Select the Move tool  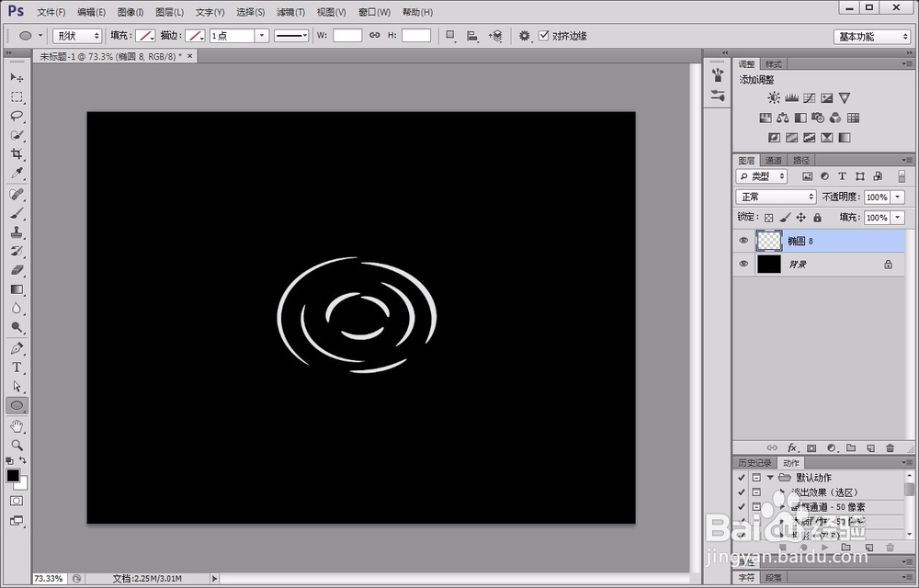[x=17, y=77]
